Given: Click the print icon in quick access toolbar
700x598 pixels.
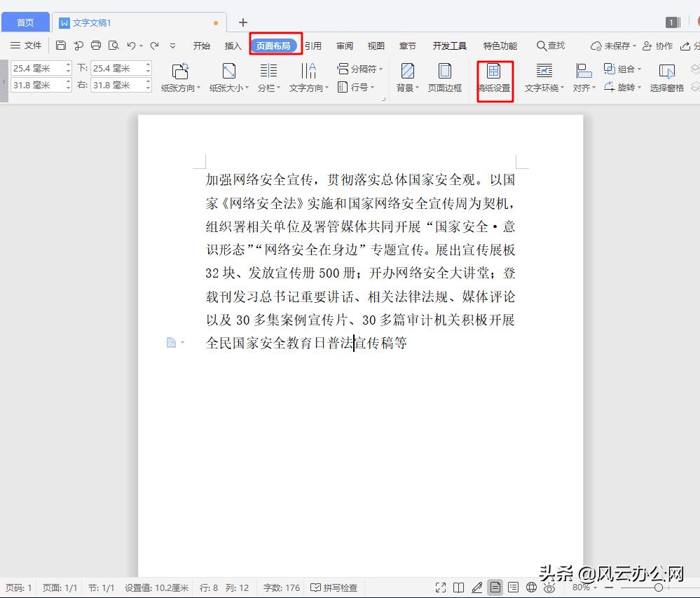Looking at the screenshot, I should click(96, 44).
